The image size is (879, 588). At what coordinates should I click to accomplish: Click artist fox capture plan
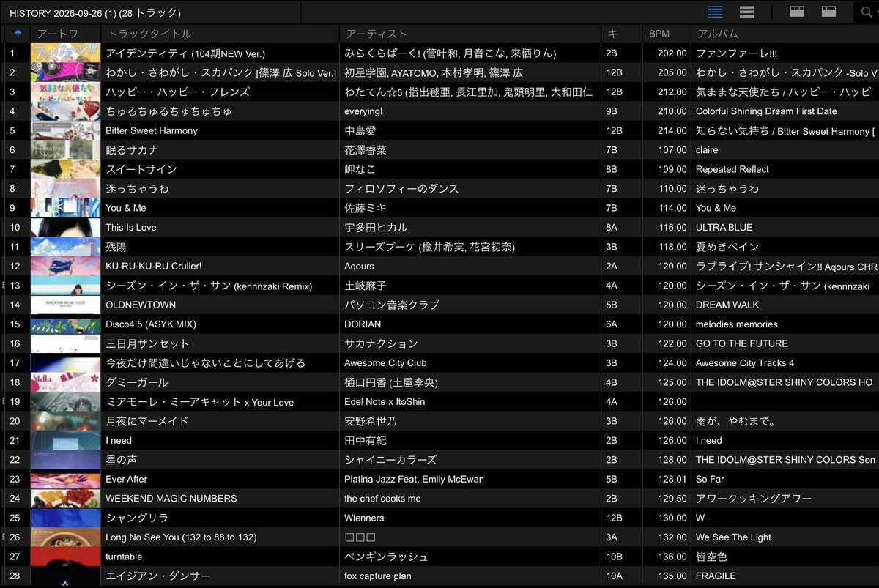pos(378,576)
